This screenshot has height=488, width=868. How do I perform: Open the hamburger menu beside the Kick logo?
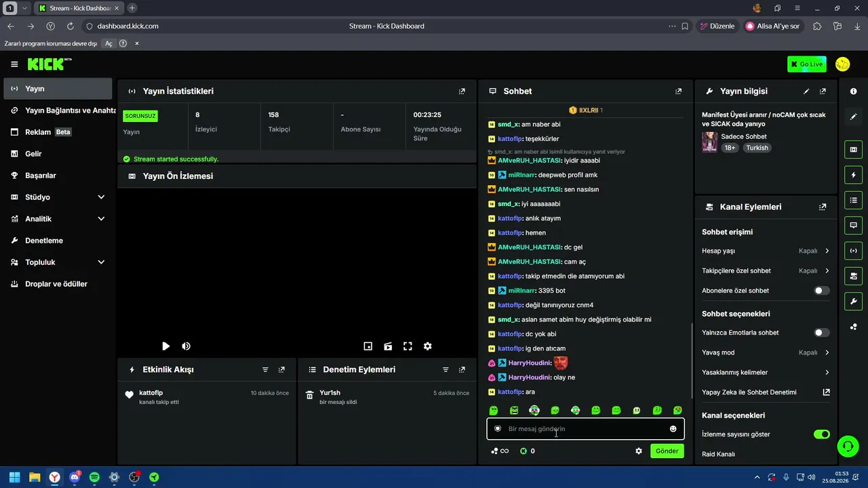14,64
